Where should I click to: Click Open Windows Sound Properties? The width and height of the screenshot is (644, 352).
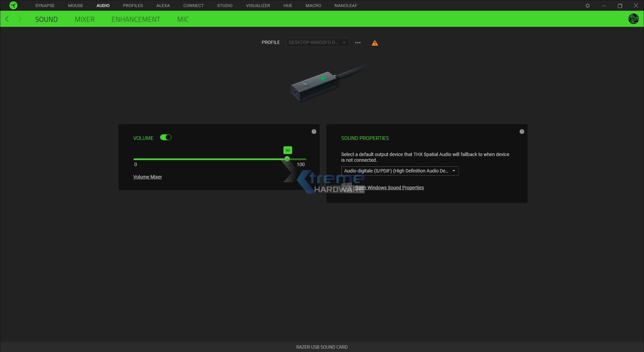pos(389,188)
